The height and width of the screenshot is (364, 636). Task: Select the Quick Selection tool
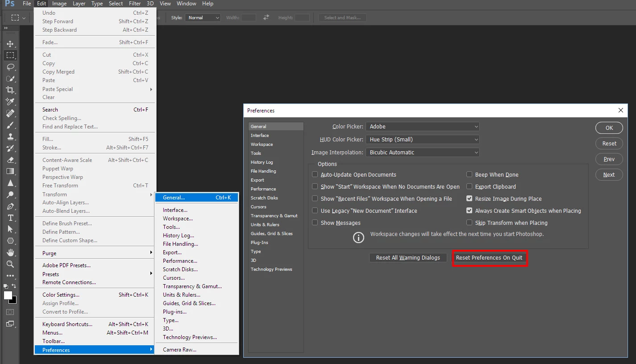pos(10,79)
